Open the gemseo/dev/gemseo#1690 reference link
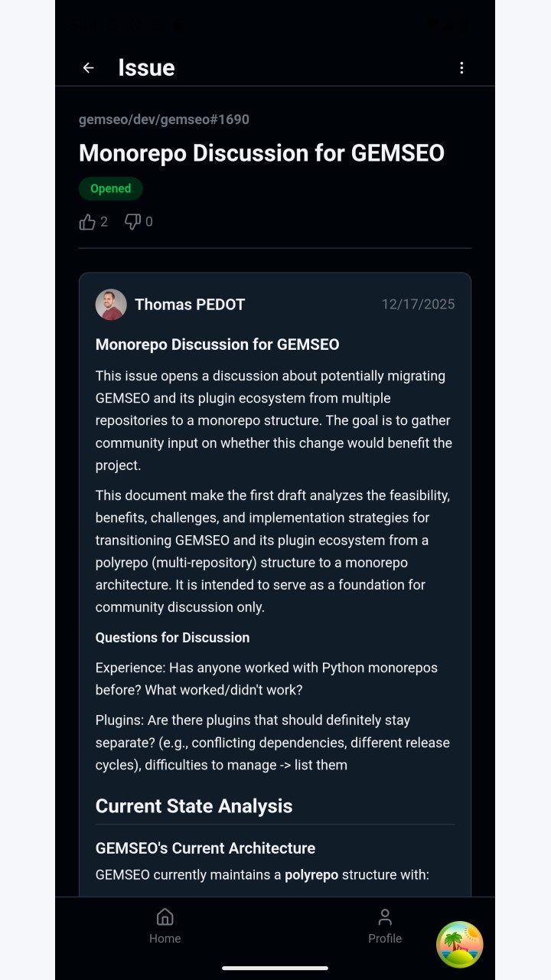The image size is (551, 980). click(164, 119)
